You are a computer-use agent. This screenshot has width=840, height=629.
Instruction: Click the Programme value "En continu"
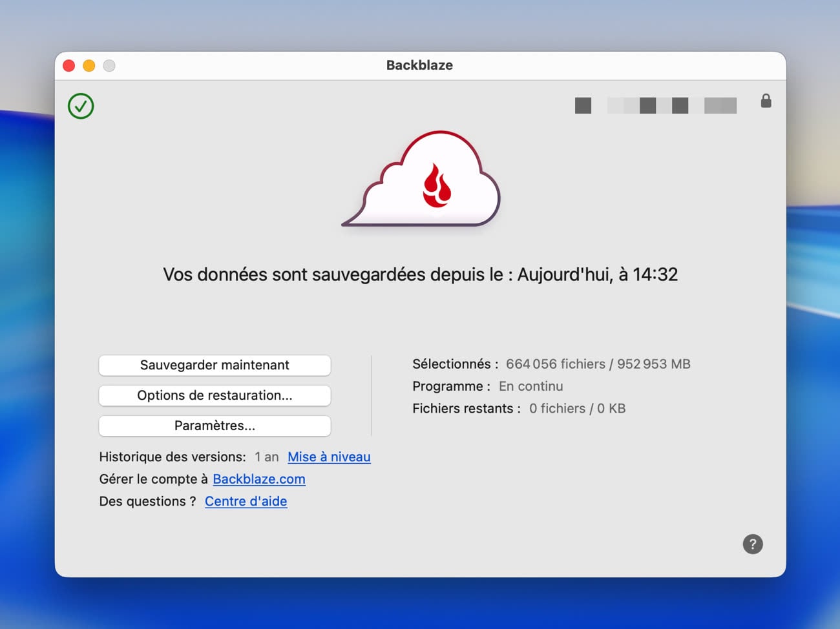point(530,386)
